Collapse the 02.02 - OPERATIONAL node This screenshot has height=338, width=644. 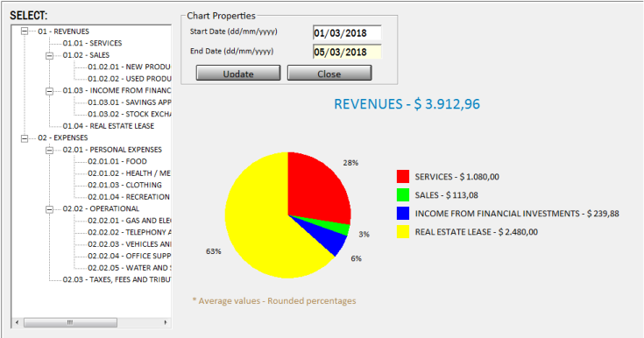tap(49, 209)
